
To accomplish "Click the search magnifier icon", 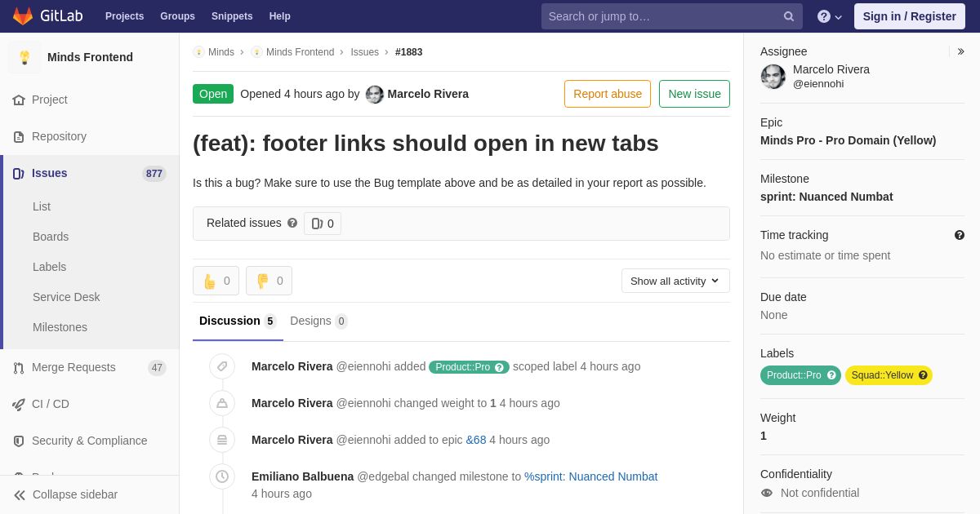I will pyautogui.click(x=789, y=16).
